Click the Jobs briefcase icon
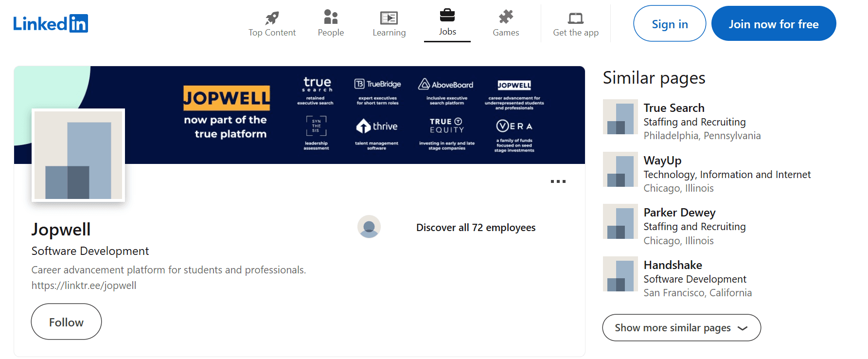Viewport: 868px width, 359px height. point(447,15)
